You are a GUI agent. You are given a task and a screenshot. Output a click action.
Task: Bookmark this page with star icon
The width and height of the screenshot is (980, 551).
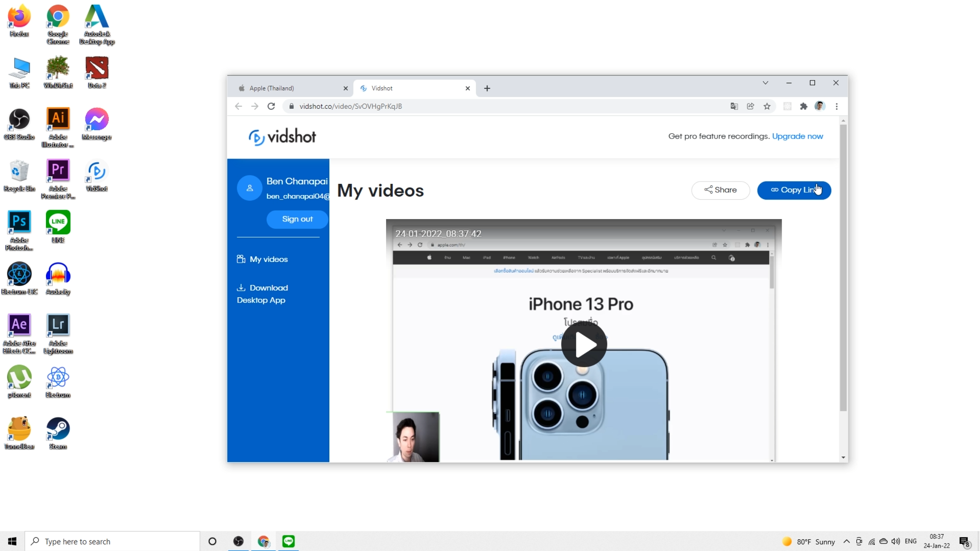(767, 106)
